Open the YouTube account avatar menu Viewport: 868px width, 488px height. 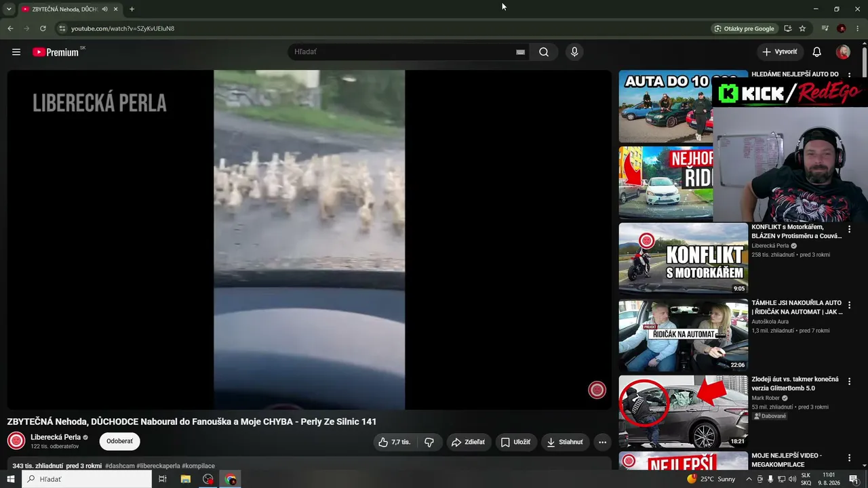click(843, 52)
